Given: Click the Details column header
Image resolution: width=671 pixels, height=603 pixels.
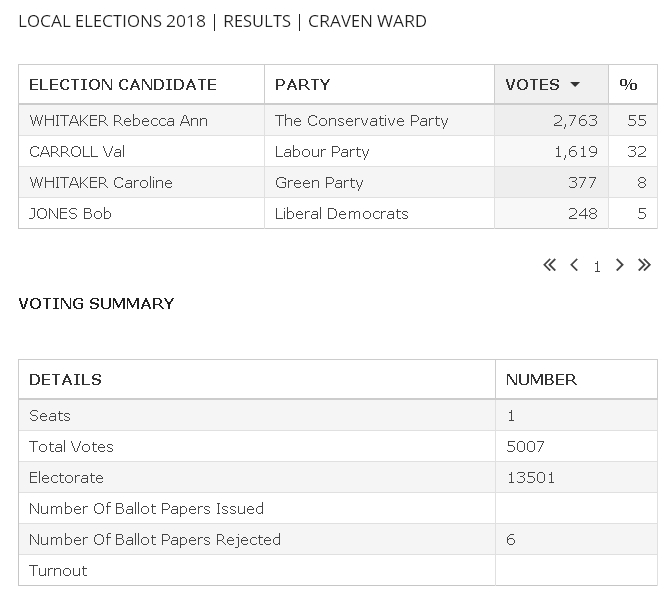Looking at the screenshot, I should (x=66, y=380).
